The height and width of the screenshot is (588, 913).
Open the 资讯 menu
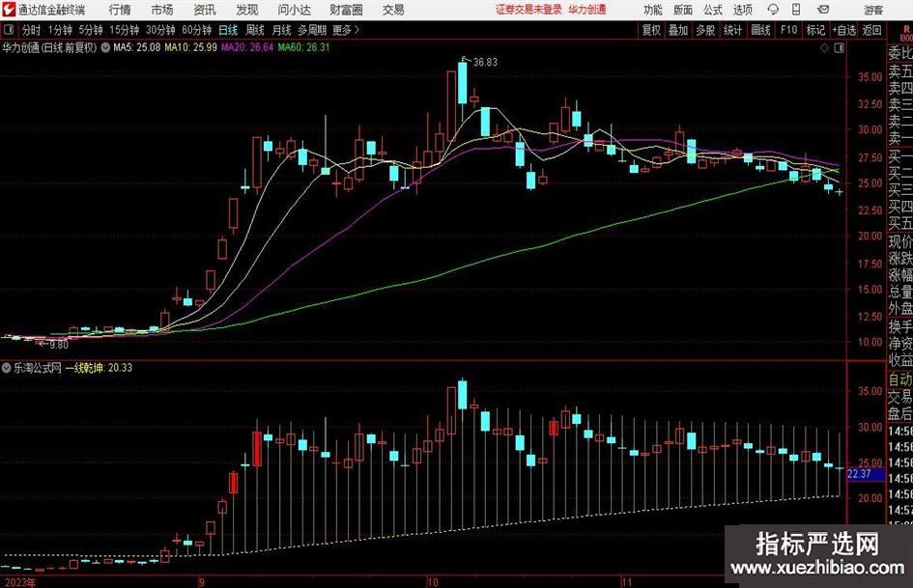pos(205,10)
